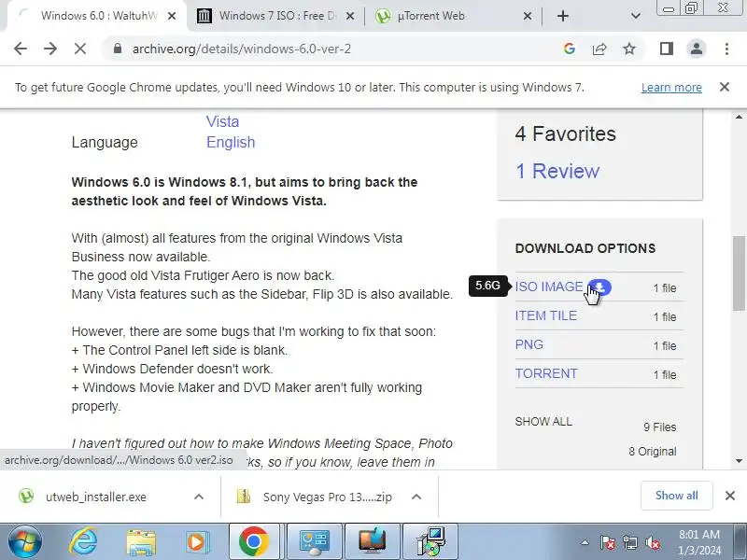Open the Chrome side panel
The image size is (747, 560).
(667, 49)
